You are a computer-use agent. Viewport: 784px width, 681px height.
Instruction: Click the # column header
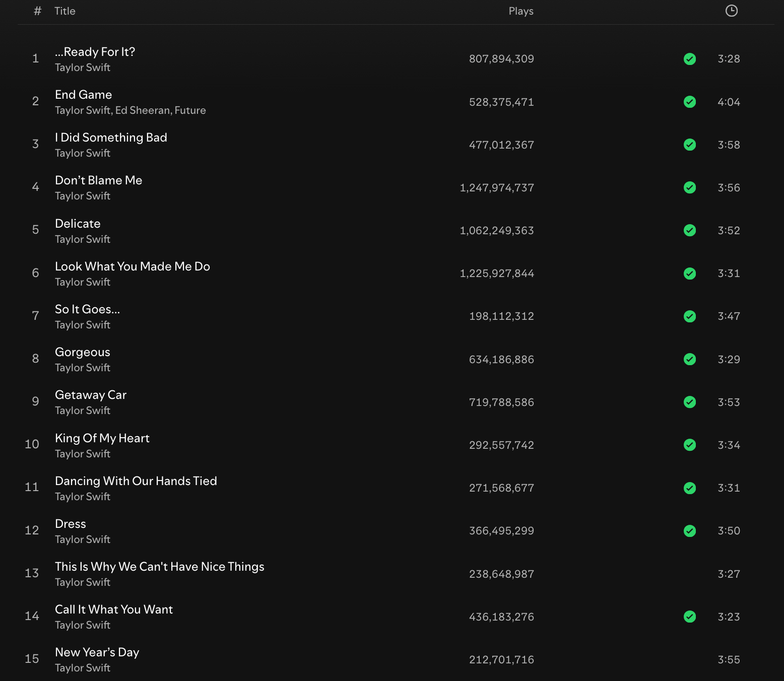(37, 11)
